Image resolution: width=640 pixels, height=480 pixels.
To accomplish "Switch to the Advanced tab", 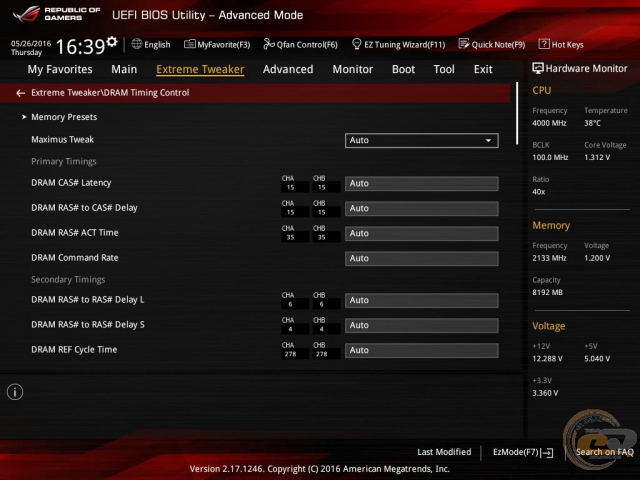I will tap(287, 70).
